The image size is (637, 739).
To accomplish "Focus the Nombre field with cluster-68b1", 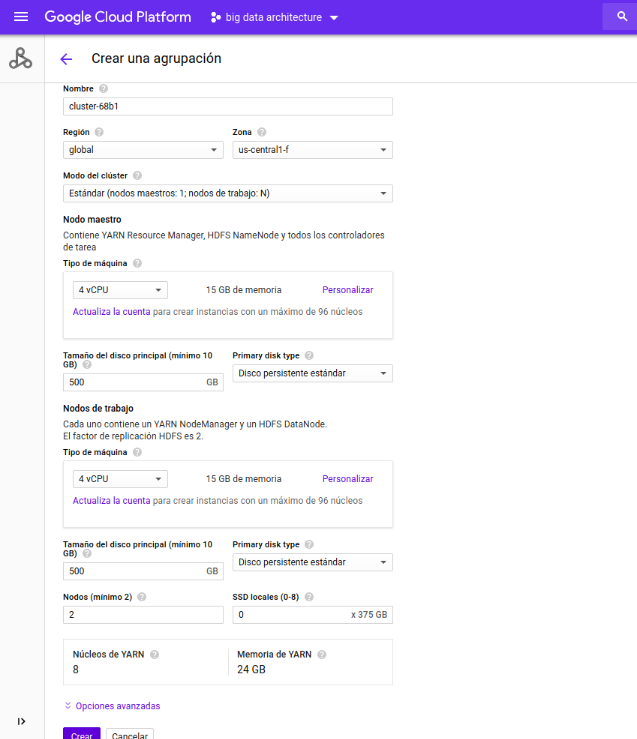I will (x=228, y=107).
